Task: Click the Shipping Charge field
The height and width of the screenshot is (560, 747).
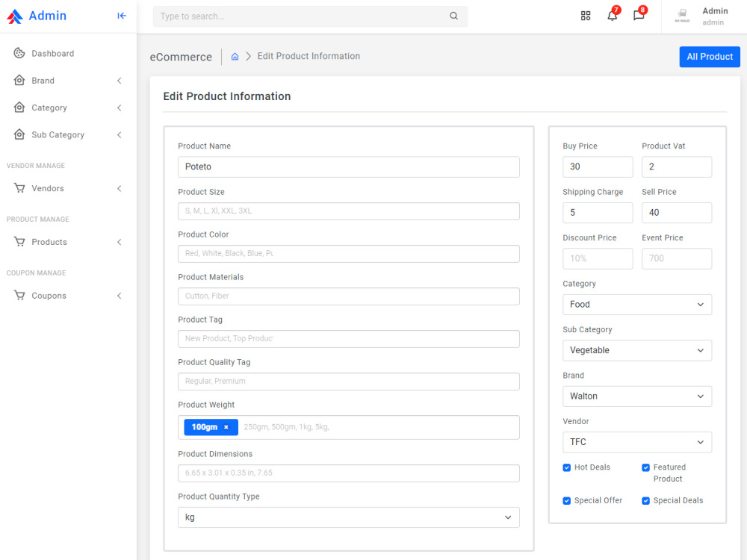Action: click(598, 213)
